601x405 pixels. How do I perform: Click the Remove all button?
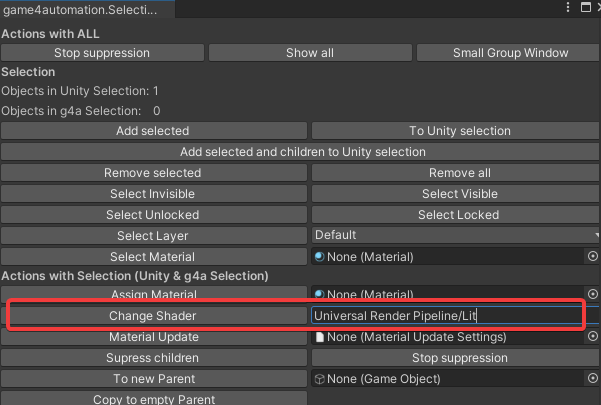[x=459, y=173]
